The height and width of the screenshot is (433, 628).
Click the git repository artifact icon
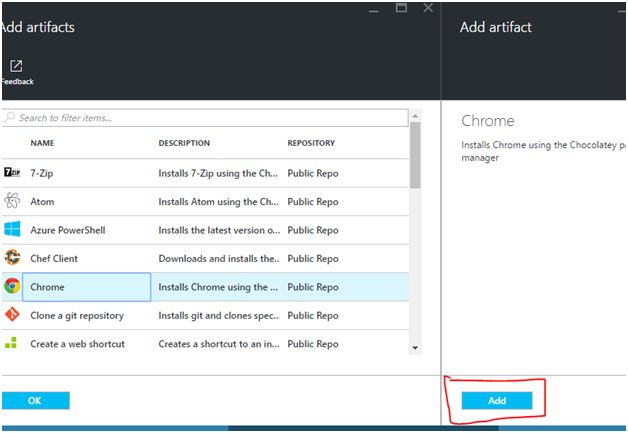[x=12, y=315]
